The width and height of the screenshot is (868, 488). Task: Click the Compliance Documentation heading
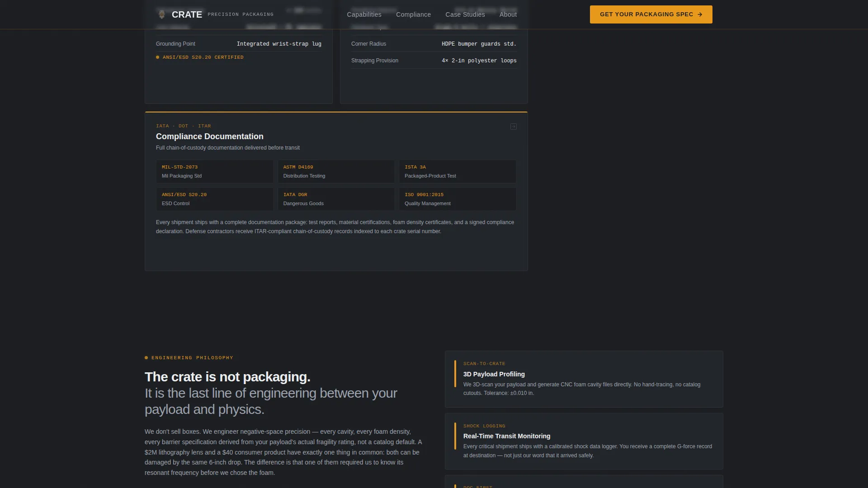pos(210,136)
